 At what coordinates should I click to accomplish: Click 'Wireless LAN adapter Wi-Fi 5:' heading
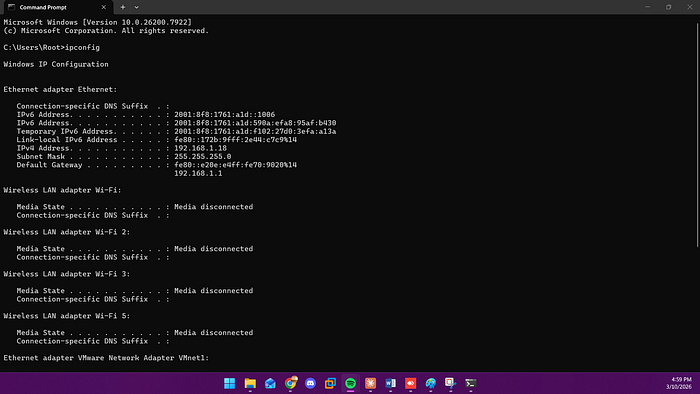pos(67,316)
